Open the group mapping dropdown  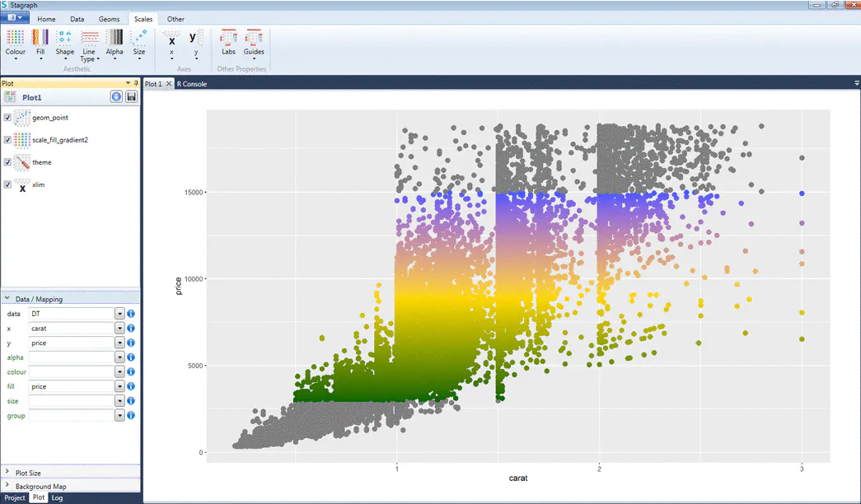119,416
